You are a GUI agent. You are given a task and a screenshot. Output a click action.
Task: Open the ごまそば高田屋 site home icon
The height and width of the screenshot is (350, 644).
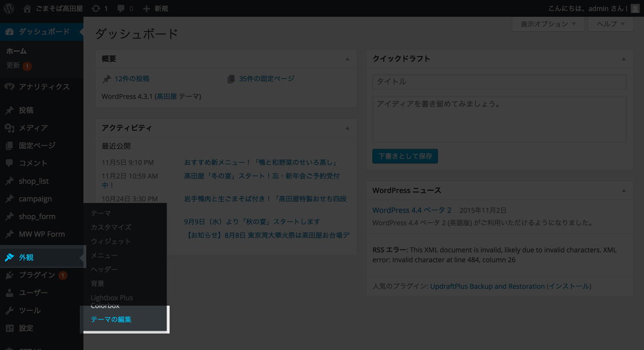27,9
